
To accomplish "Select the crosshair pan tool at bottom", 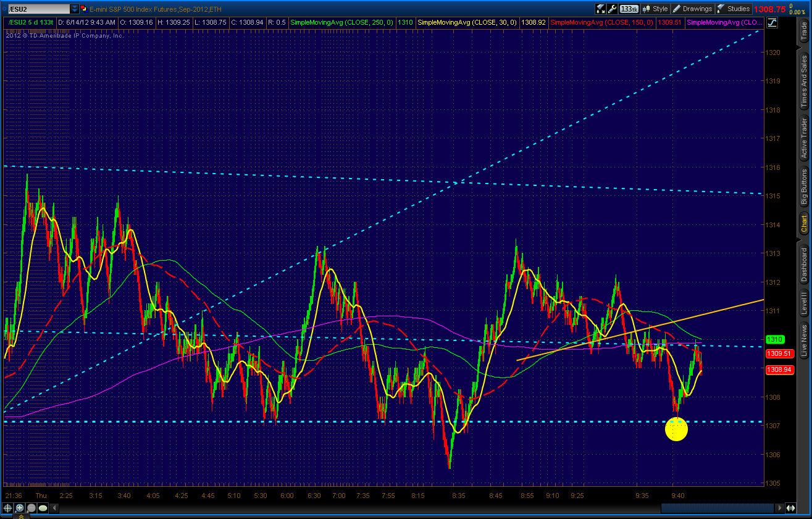I will [x=9, y=508].
